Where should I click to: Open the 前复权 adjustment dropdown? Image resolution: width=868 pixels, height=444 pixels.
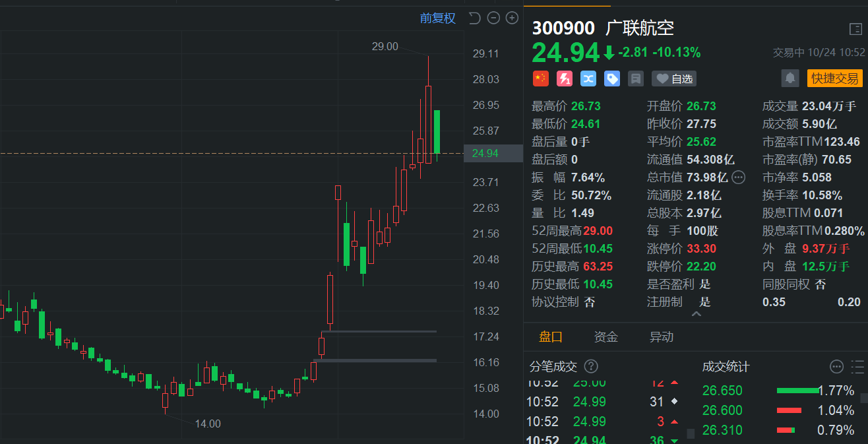tap(438, 18)
